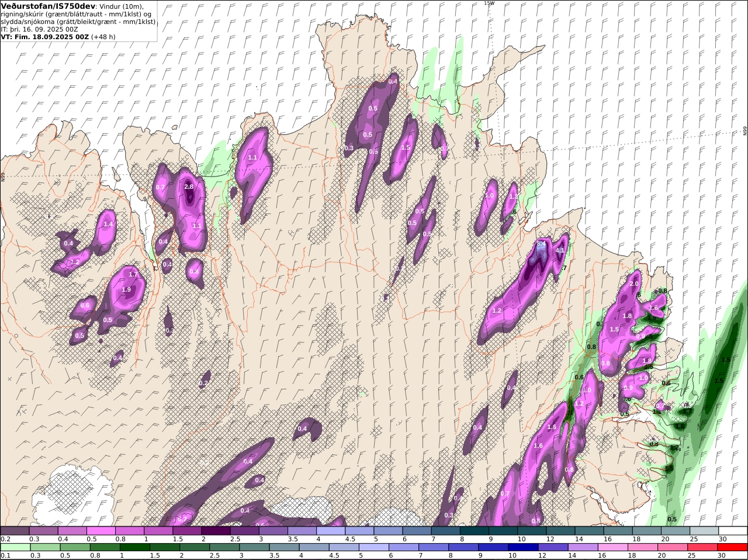Pick the dark green swatch between 1 and 1.5

(x=134, y=547)
